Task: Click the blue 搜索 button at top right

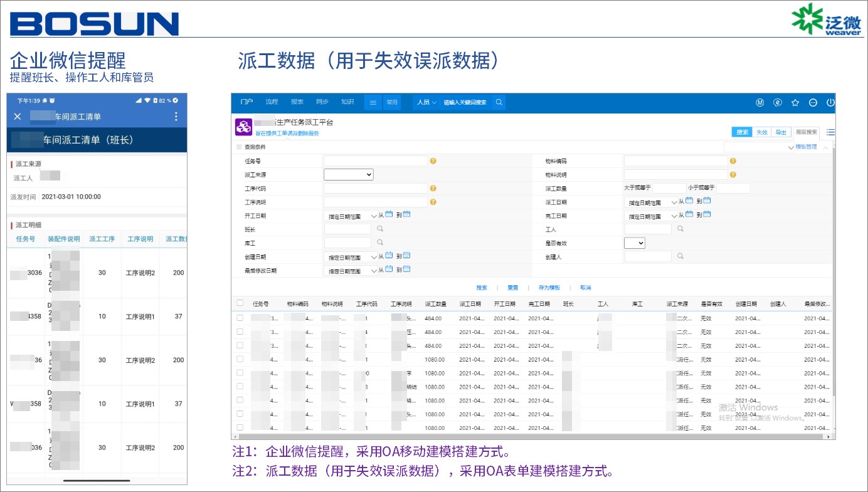Action: pyautogui.click(x=743, y=132)
